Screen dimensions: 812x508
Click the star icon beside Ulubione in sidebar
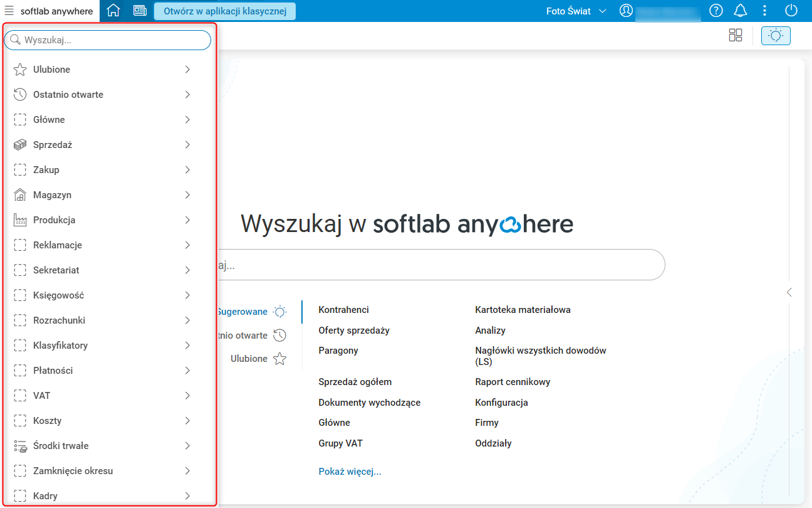[x=20, y=70]
